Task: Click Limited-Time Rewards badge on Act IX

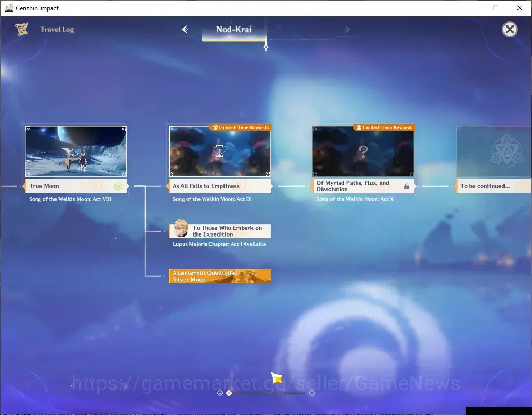Action: click(x=241, y=127)
